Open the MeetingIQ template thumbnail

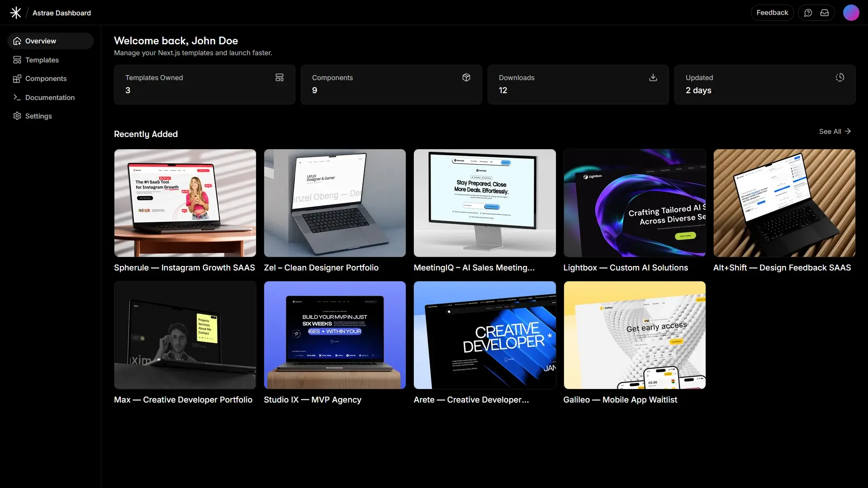tap(484, 203)
